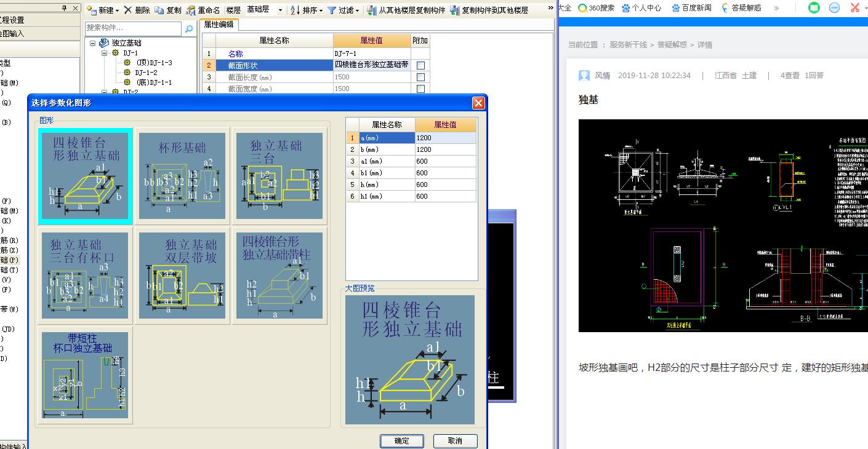Edit the b(mm) value 1200 cell
Viewport: 868px width, 449px height.
(446, 149)
